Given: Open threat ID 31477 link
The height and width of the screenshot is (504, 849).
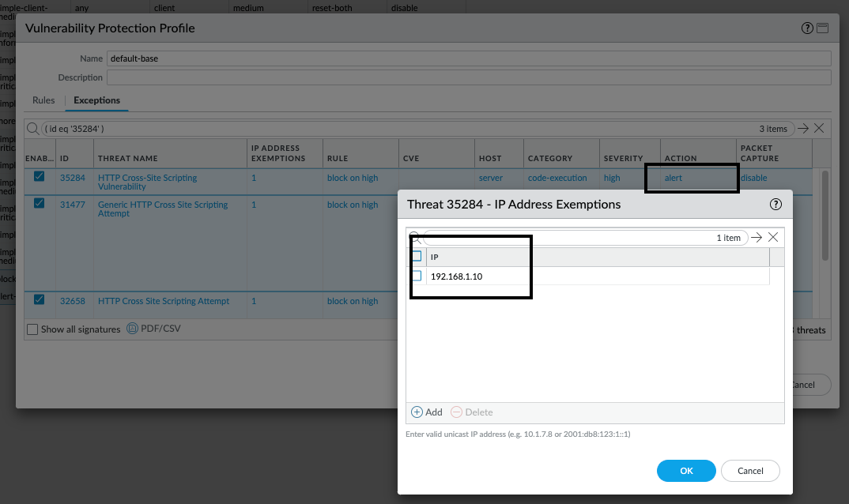Looking at the screenshot, I should point(73,205).
